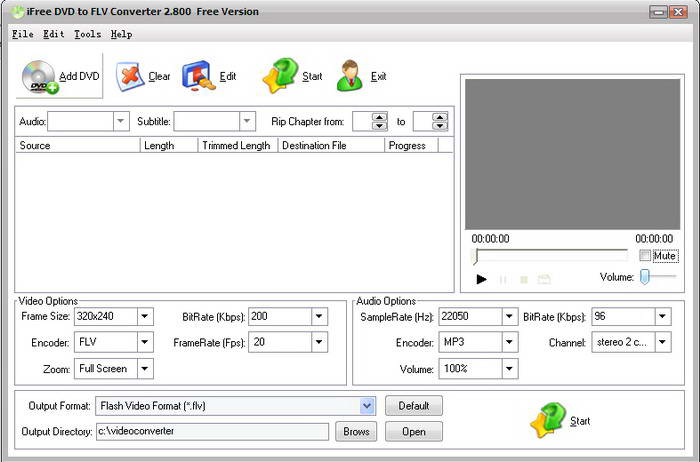The image size is (700, 462).
Task: Play the preview video
Action: pyautogui.click(x=481, y=279)
